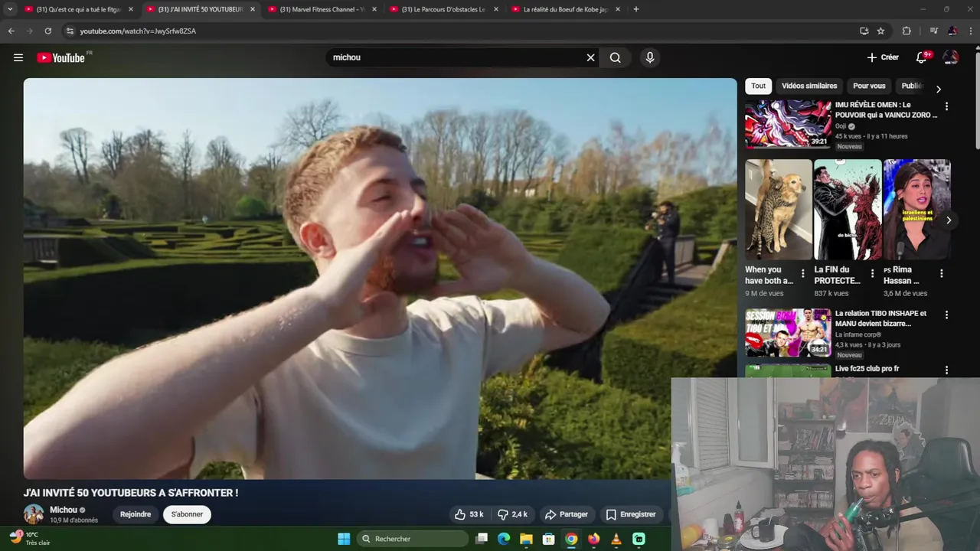Open options for the Live fc25 club pro fr video
This screenshot has height=551, width=980.
(946, 370)
